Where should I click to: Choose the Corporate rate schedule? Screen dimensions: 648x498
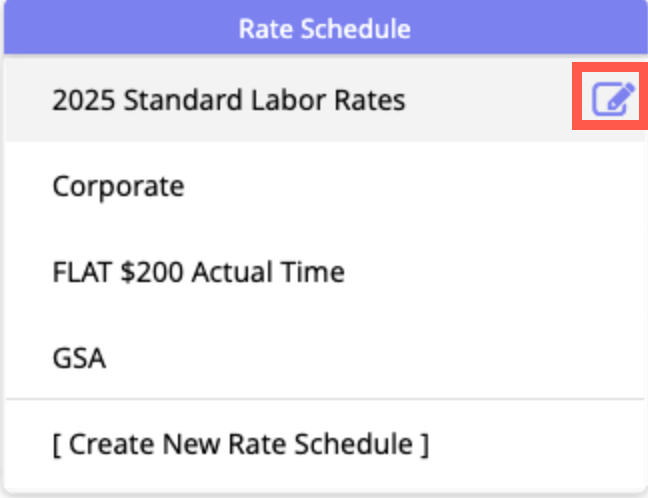pos(118,186)
